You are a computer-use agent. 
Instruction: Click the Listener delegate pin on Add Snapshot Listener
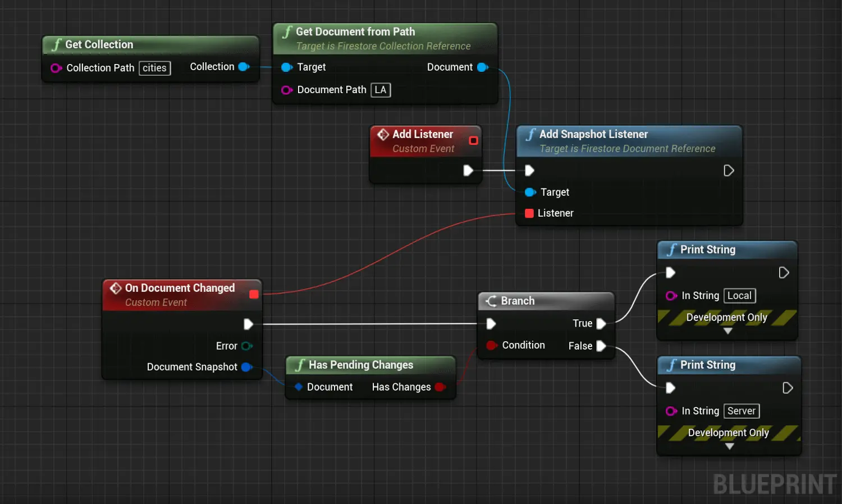click(529, 213)
